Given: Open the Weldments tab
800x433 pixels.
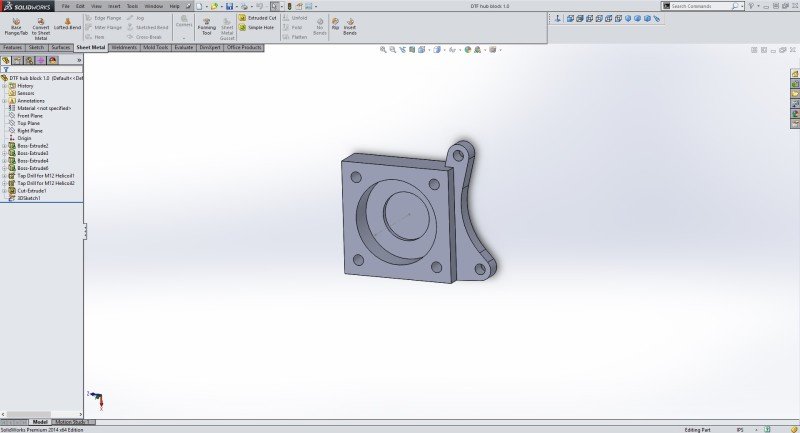Looking at the screenshot, I should click(x=124, y=47).
